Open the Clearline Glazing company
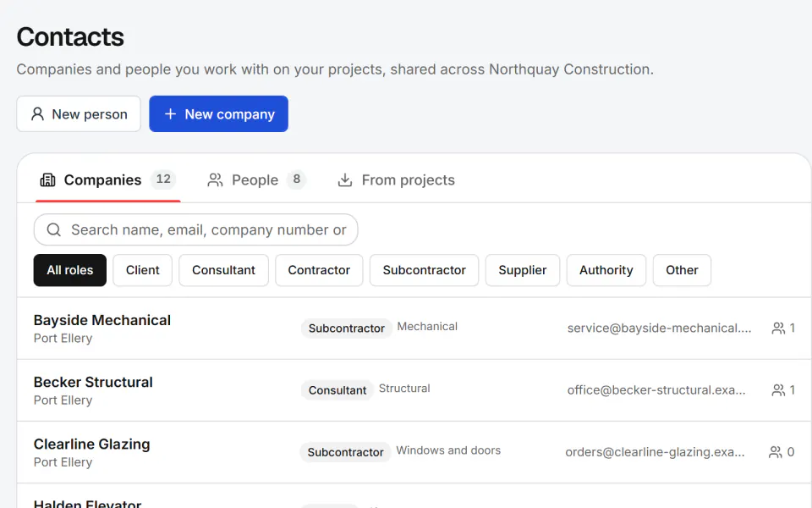Viewport: 812px width, 508px height. click(414, 452)
